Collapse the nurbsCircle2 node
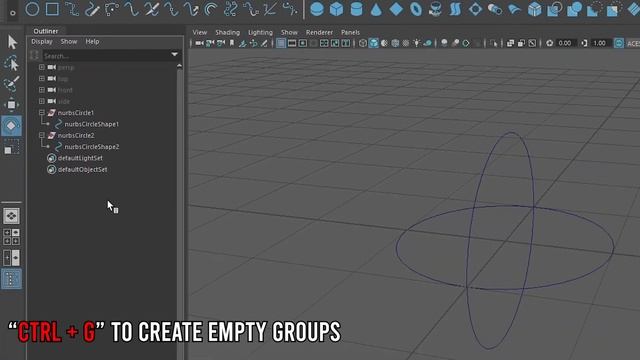This screenshot has width=640, height=360. pyautogui.click(x=42, y=135)
